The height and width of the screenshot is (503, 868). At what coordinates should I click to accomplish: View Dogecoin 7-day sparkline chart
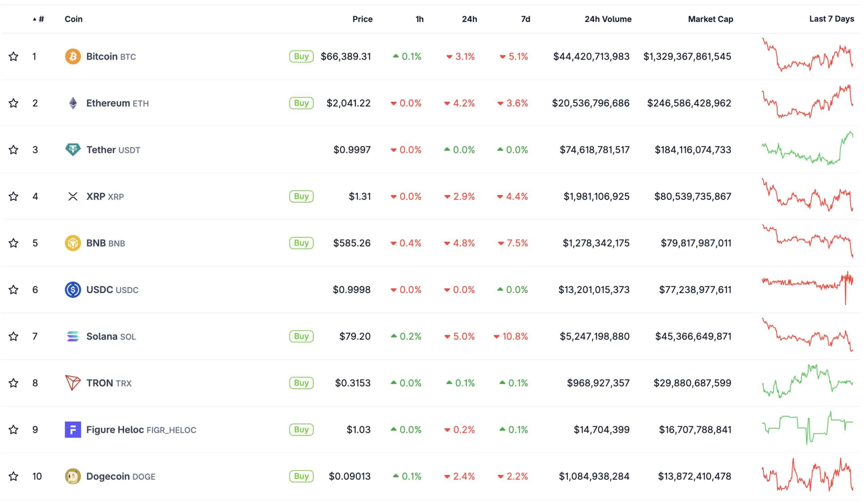(x=808, y=475)
